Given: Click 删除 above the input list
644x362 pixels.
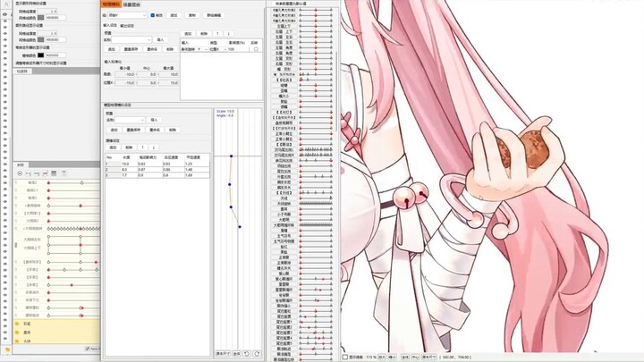Looking at the screenshot, I should click(x=204, y=34).
